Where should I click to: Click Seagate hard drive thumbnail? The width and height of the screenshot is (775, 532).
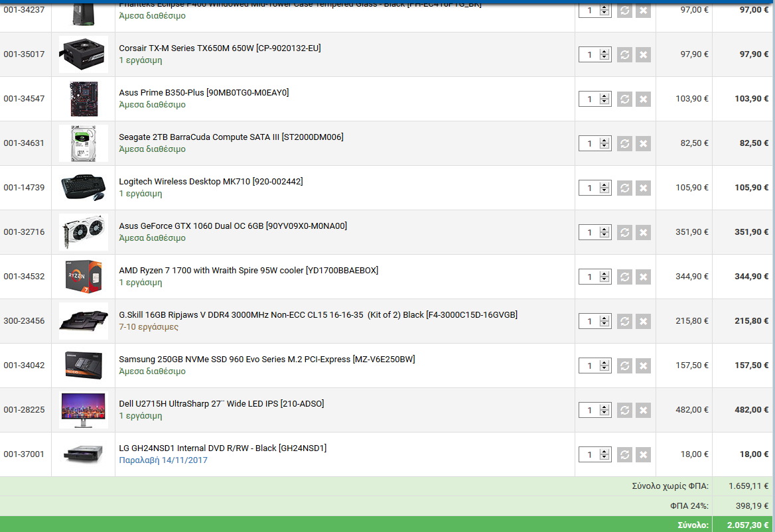[83, 143]
